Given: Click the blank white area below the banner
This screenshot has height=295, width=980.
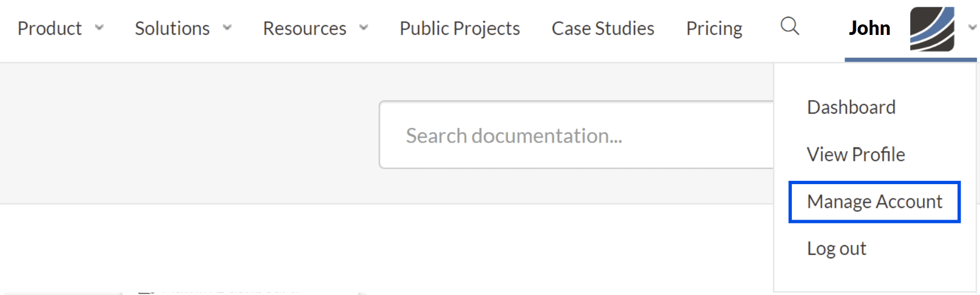Looking at the screenshot, I should click(x=388, y=244).
